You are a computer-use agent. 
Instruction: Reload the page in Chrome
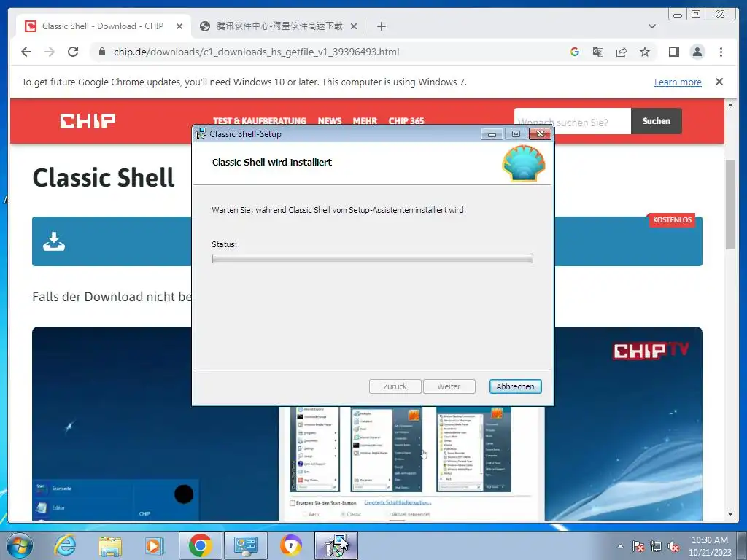73,52
